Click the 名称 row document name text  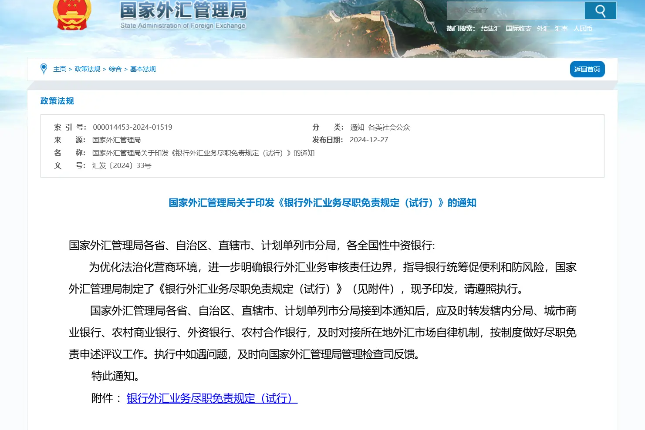203,153
